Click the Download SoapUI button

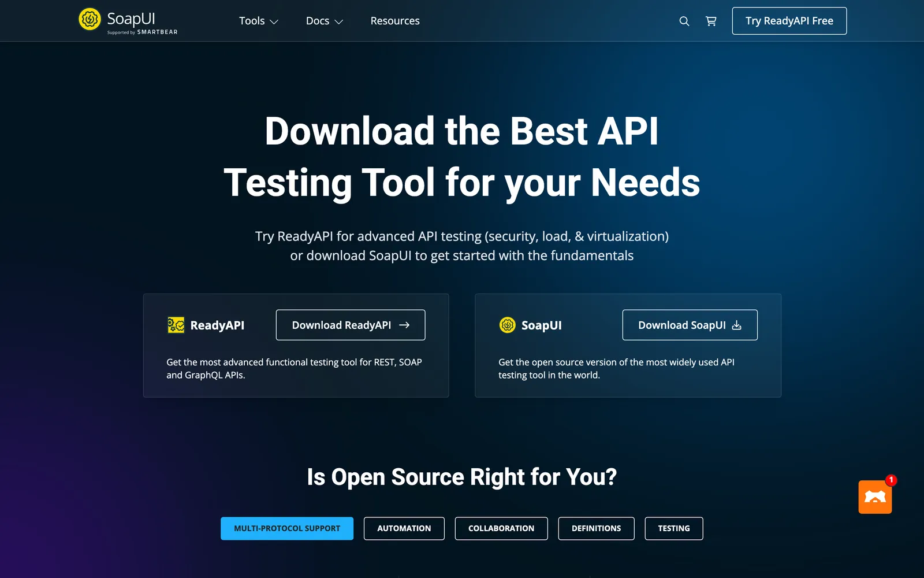tap(690, 325)
